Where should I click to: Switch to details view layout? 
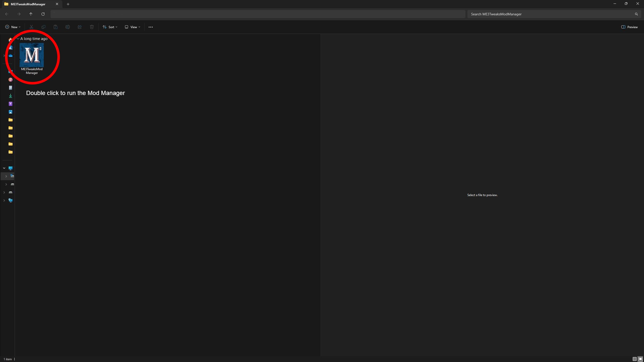pos(635,359)
